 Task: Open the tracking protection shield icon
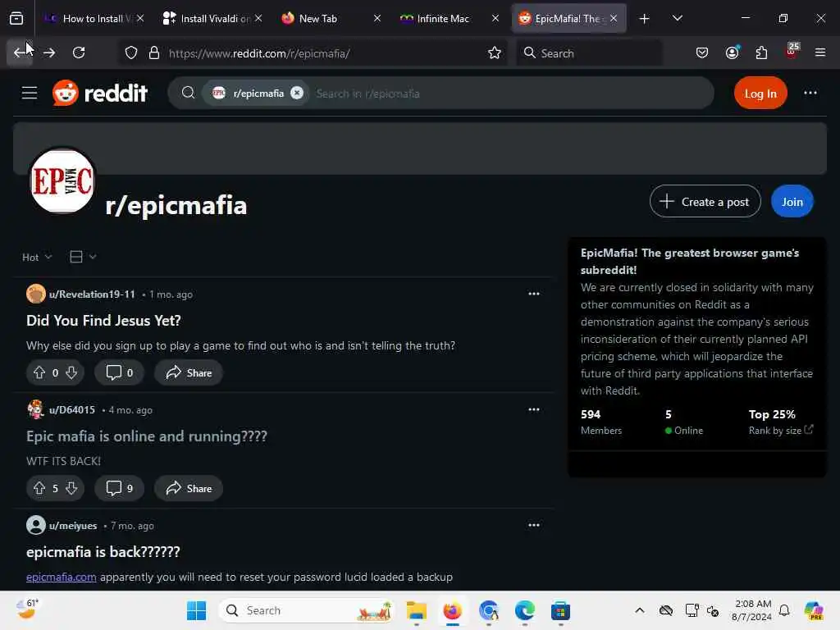click(x=131, y=53)
